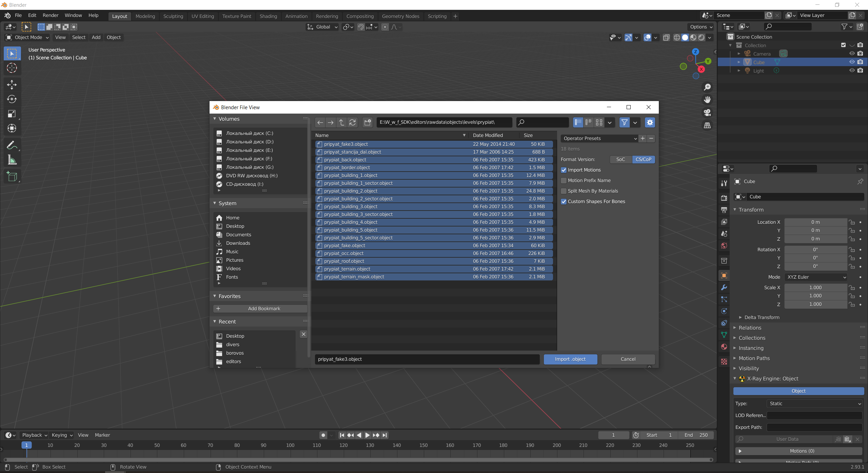The height and width of the screenshot is (473, 868).
Task: Click the file name input field
Action: click(x=427, y=359)
